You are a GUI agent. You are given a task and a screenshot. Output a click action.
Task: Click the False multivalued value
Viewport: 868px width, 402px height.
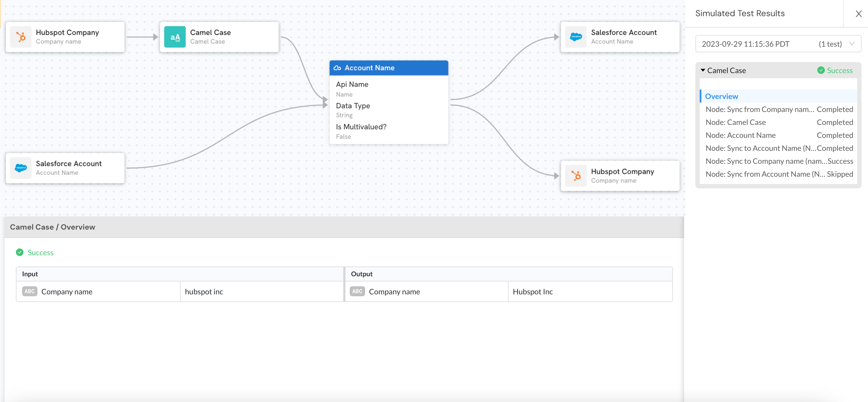pyautogui.click(x=343, y=137)
